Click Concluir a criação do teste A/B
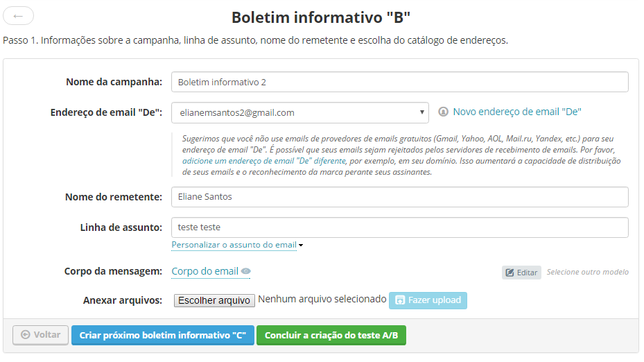Image resolution: width=644 pixels, height=362 pixels. 331,335
